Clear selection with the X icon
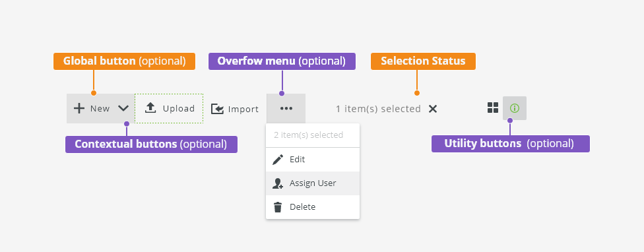The image size is (644, 252). tap(433, 109)
